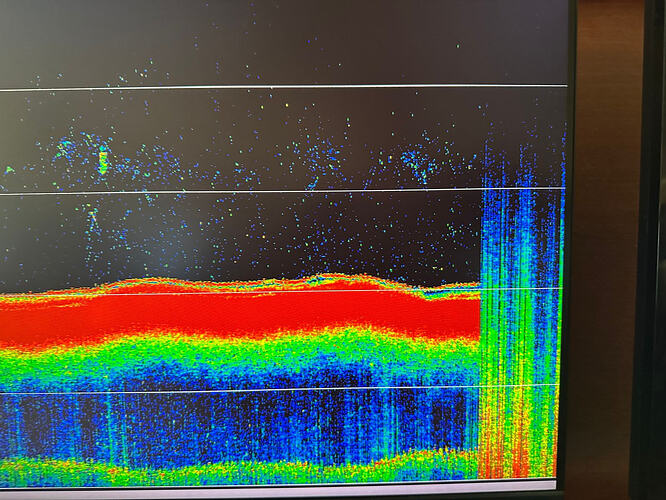The height and width of the screenshot is (500, 666).
Task: Click the blue upper part of the noise column
Action: point(520,200)
